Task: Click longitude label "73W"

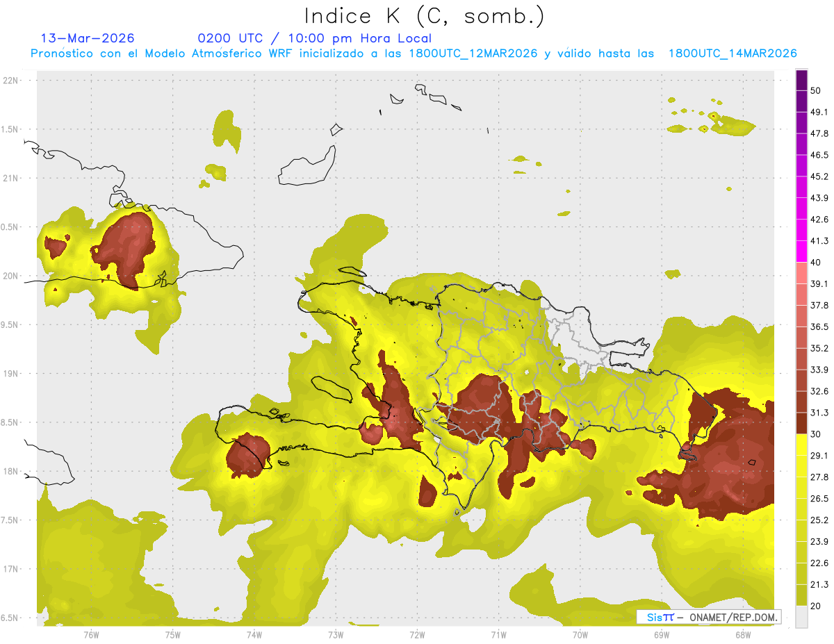Action: [336, 635]
